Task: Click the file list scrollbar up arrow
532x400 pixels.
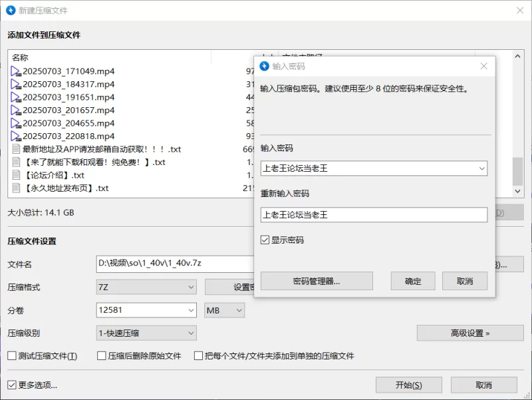Action: click(517, 57)
